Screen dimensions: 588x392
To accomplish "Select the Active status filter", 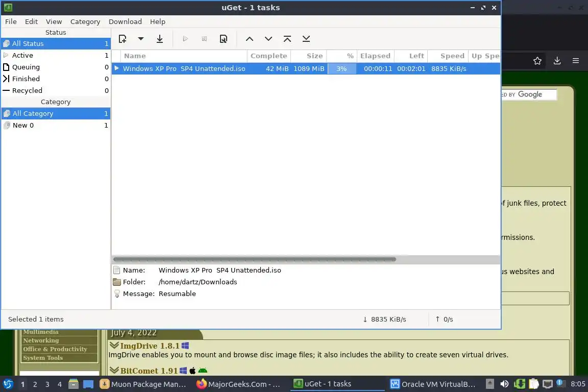I will click(x=56, y=55).
